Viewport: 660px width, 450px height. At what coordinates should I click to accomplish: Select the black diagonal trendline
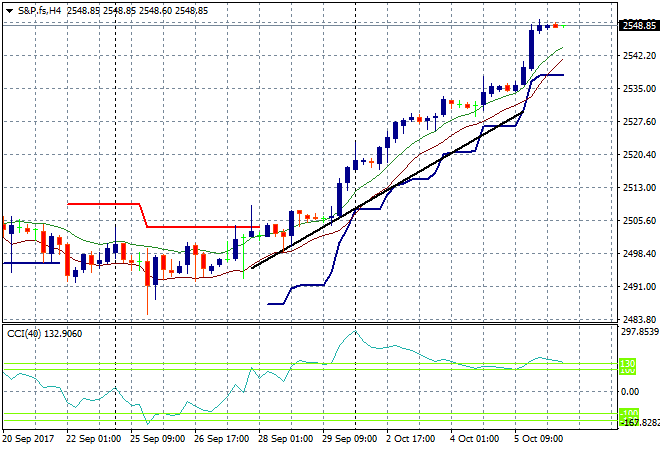pyautogui.click(x=387, y=190)
